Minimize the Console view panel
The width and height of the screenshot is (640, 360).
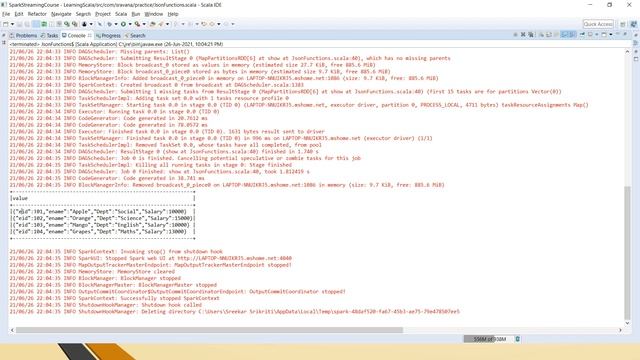[618, 34]
